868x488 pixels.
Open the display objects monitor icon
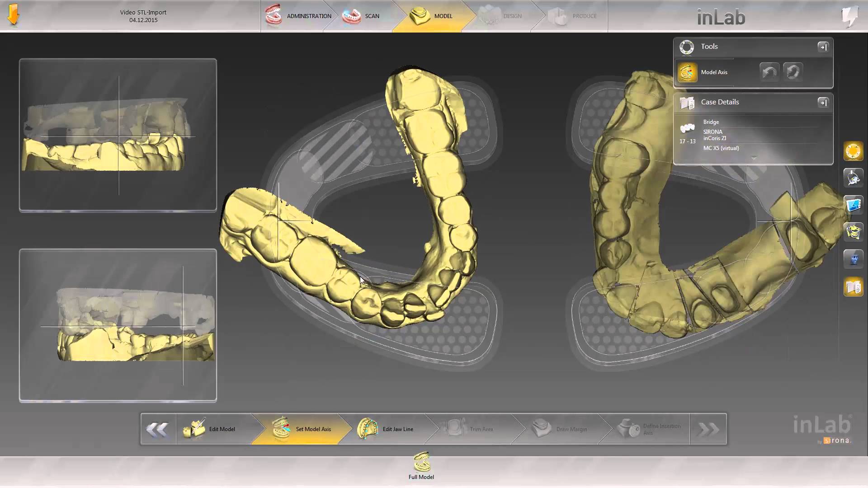(x=853, y=205)
